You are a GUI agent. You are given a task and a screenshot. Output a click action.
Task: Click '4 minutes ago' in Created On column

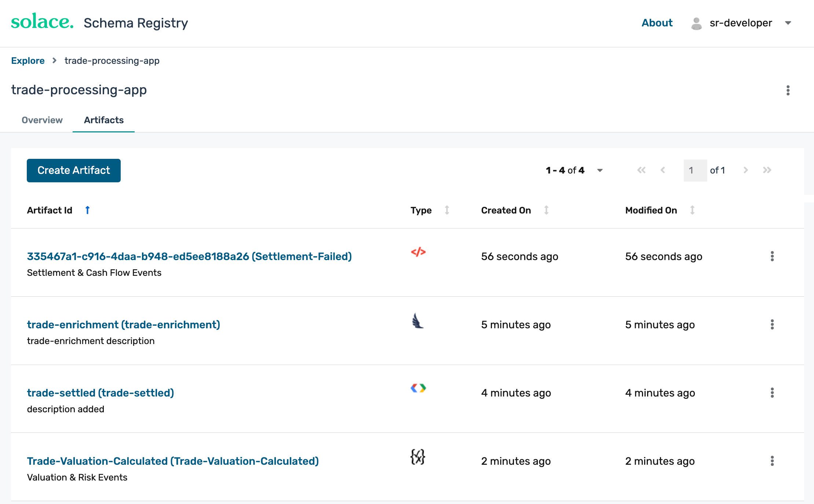pyautogui.click(x=516, y=393)
